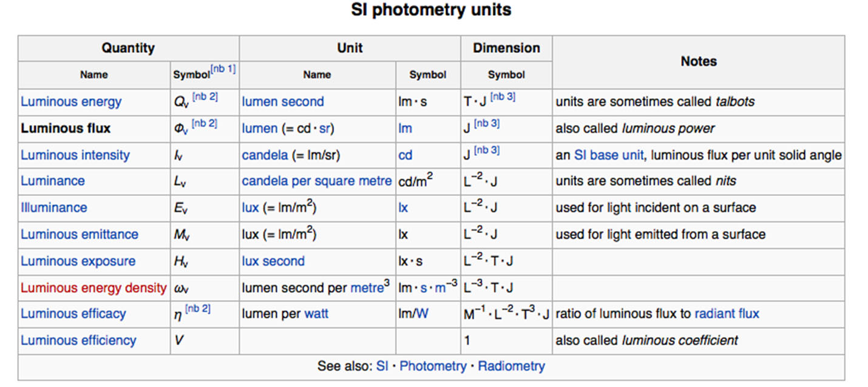Open the SI link in See also
The image size is (868, 387).
[x=382, y=366]
